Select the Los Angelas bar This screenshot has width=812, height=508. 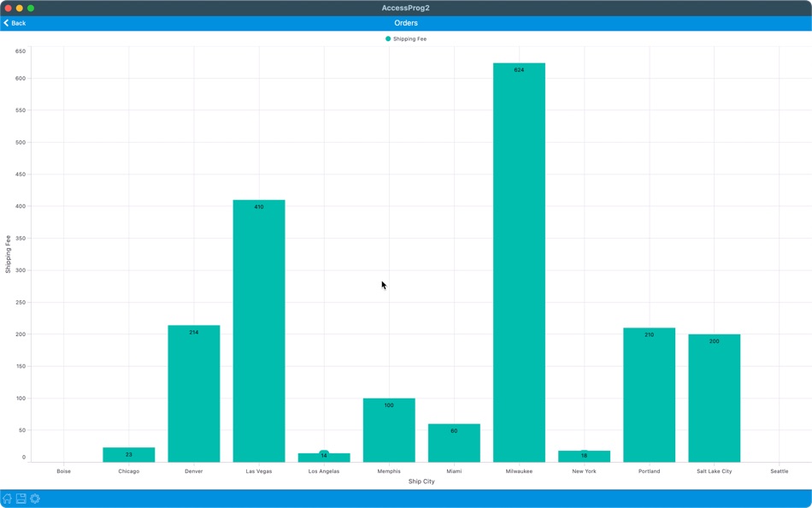324,458
